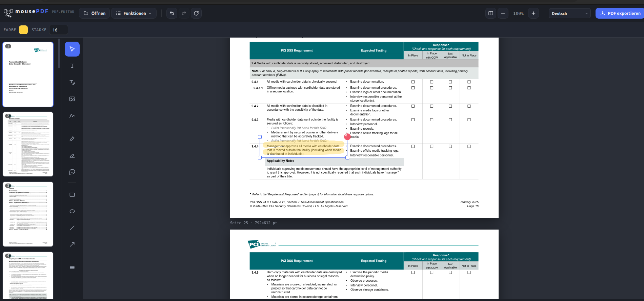Click the 'Seite 25 · 792×612 pt' label
644x301 pixels.
point(254,223)
